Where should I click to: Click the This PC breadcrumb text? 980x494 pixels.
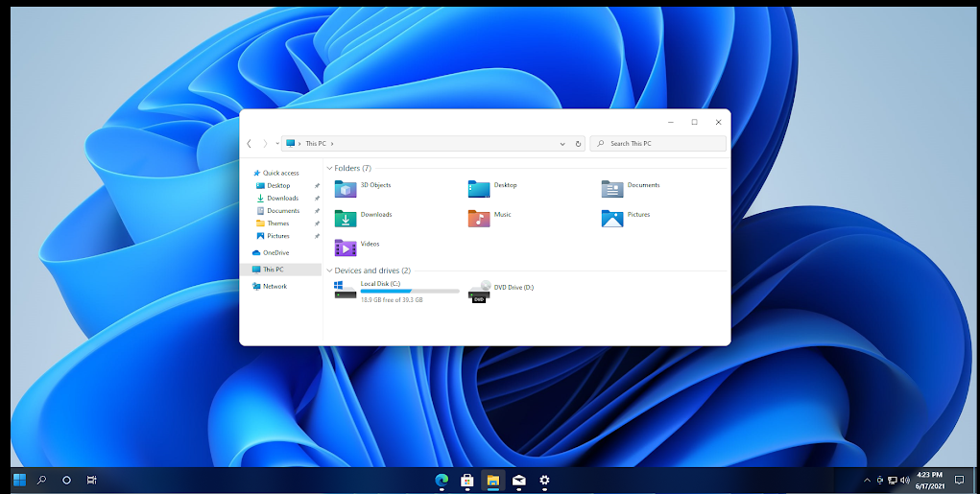click(316, 144)
